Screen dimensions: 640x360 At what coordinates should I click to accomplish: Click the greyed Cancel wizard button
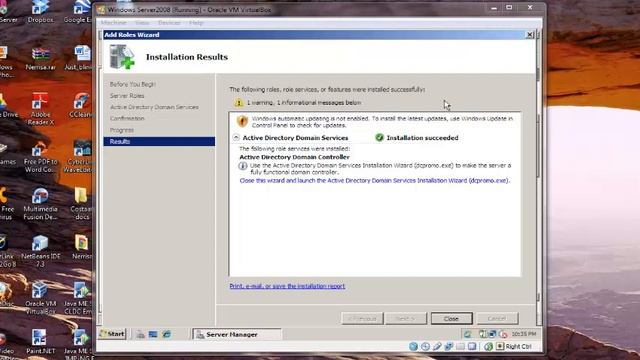tap(497, 318)
